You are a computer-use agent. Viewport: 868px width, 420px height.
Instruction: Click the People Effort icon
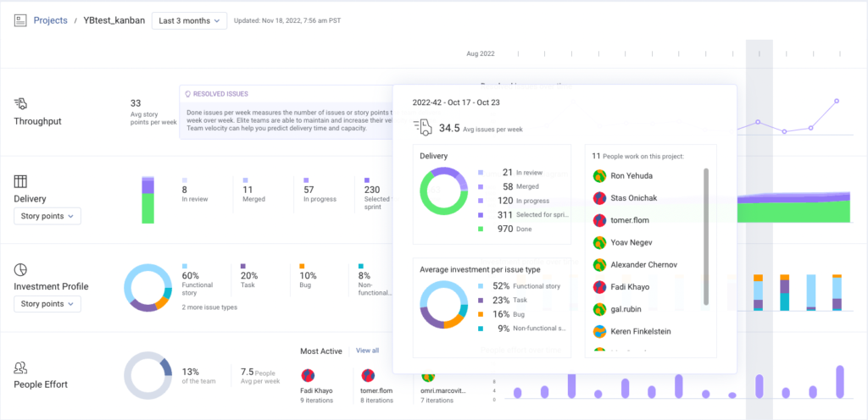[20, 367]
